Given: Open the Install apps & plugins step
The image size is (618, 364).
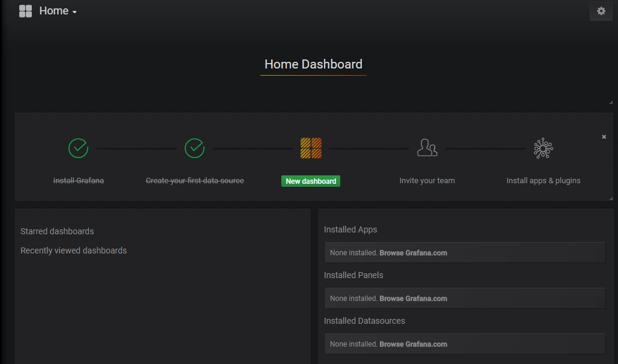Looking at the screenshot, I should point(543,180).
